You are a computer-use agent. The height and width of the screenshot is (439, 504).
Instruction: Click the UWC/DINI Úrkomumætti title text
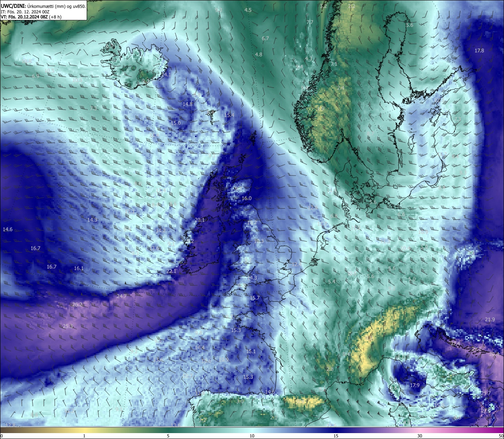(43, 6)
